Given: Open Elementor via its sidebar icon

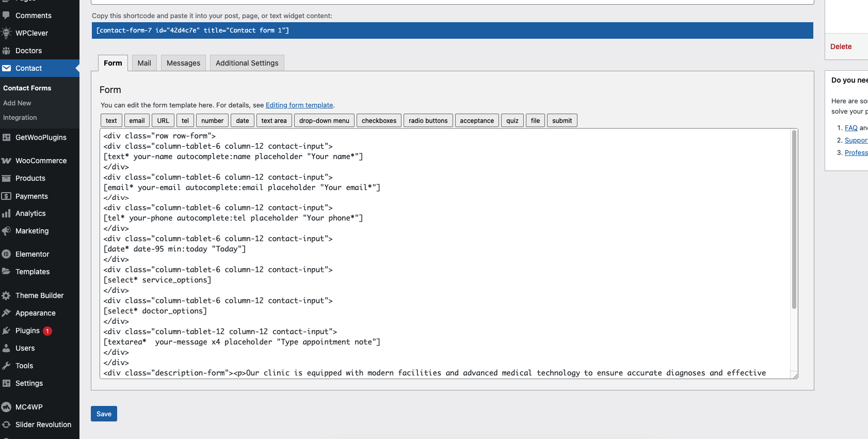Looking at the screenshot, I should [6, 254].
